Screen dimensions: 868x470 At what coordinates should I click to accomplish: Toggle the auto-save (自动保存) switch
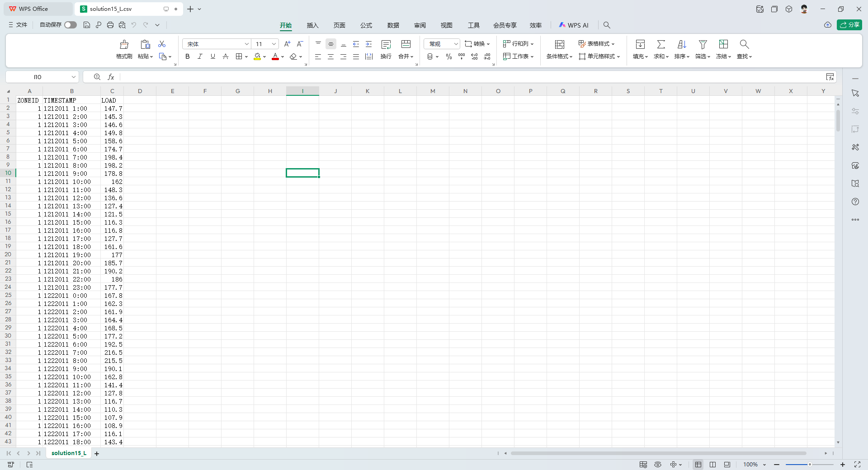point(71,25)
